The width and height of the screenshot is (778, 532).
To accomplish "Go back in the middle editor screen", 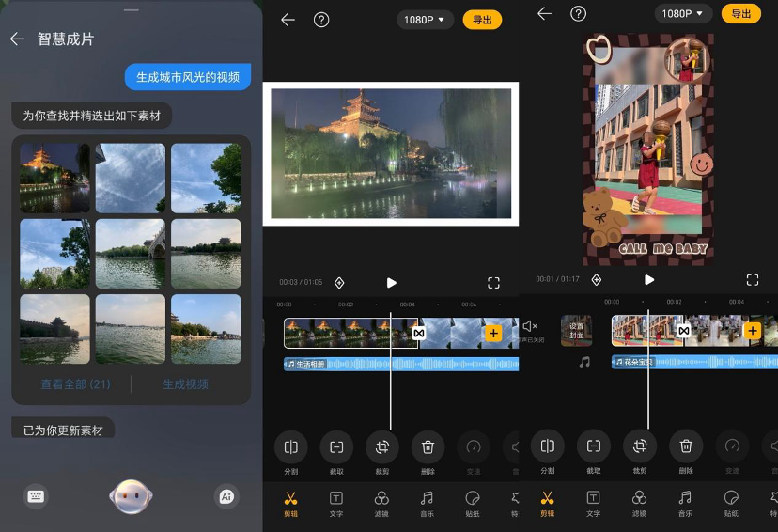I will (x=288, y=20).
